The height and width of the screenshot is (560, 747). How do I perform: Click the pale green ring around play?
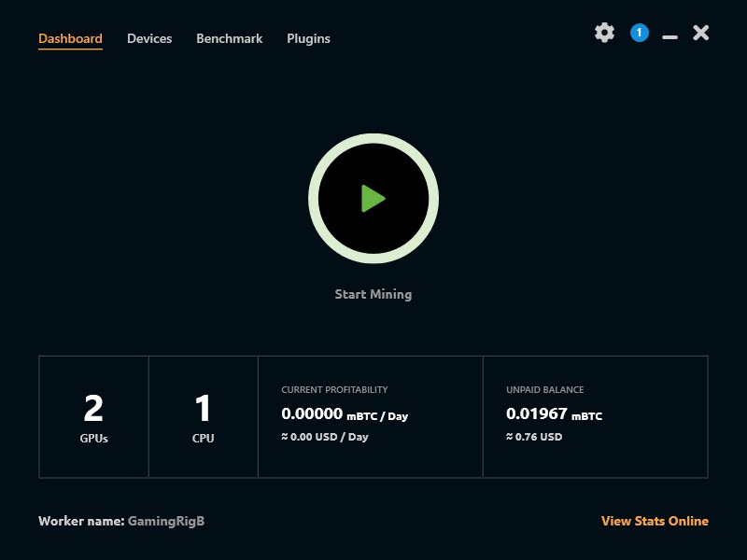pyautogui.click(x=373, y=138)
